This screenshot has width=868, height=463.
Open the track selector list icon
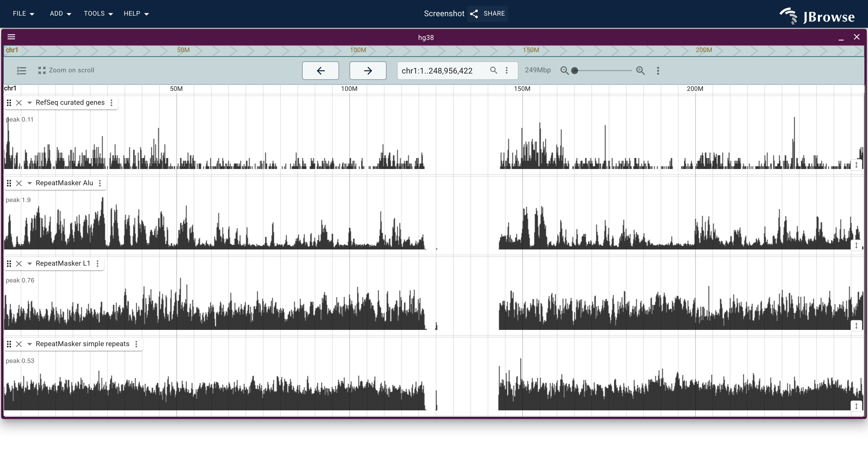[x=22, y=70]
